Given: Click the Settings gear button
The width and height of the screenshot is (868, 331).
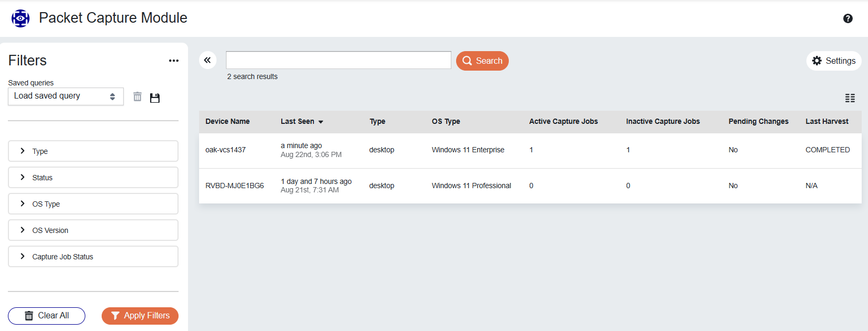Looking at the screenshot, I should click(834, 61).
